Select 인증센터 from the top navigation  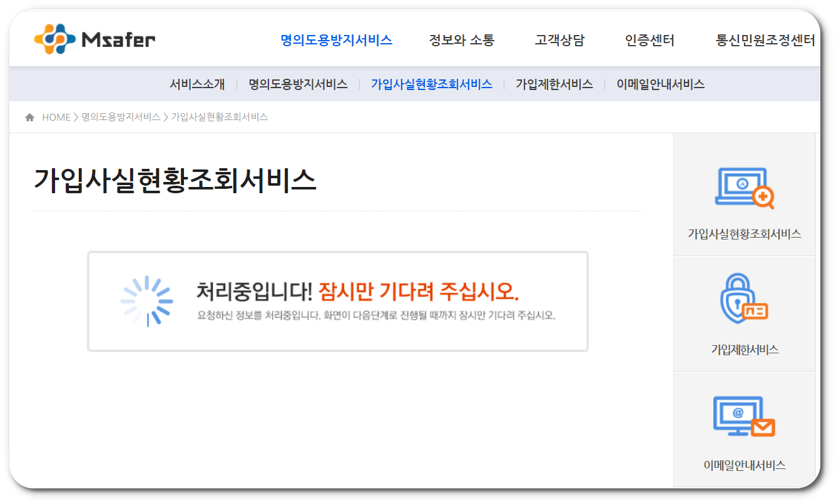[651, 39]
